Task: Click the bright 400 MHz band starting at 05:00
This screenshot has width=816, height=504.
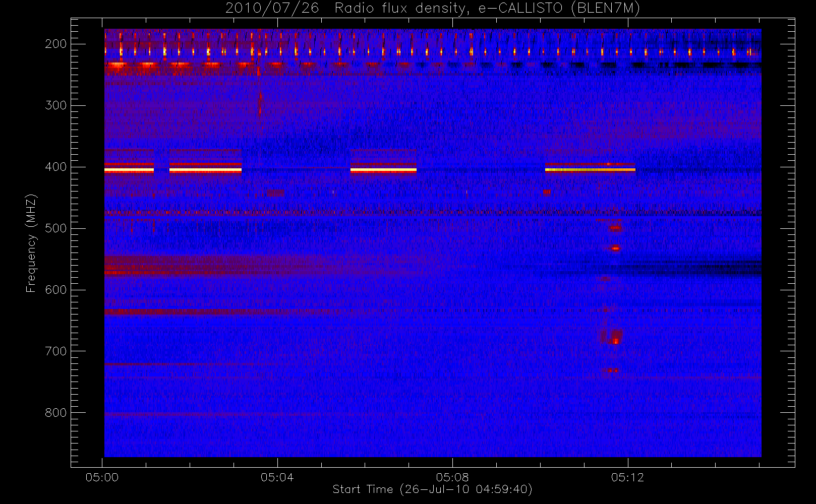Action: [129, 170]
